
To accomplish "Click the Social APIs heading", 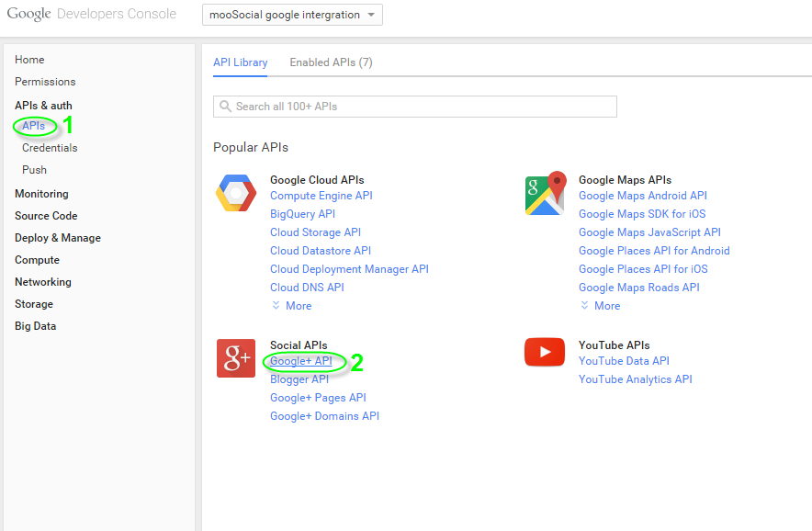I will 299,345.
